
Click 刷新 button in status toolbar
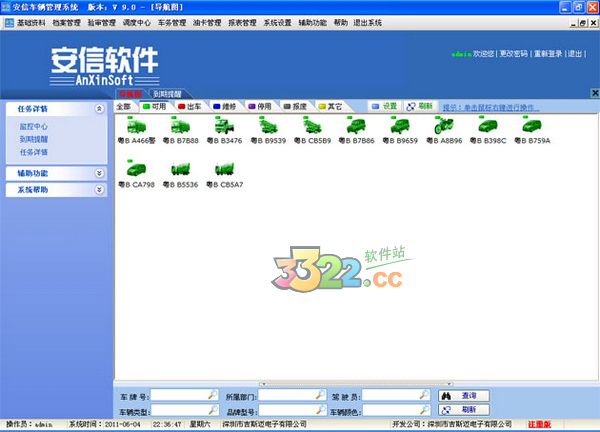pos(420,106)
